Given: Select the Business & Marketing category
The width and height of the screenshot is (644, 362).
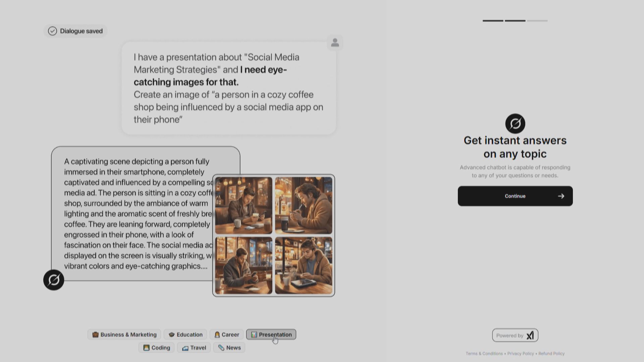Looking at the screenshot, I should coord(124,335).
